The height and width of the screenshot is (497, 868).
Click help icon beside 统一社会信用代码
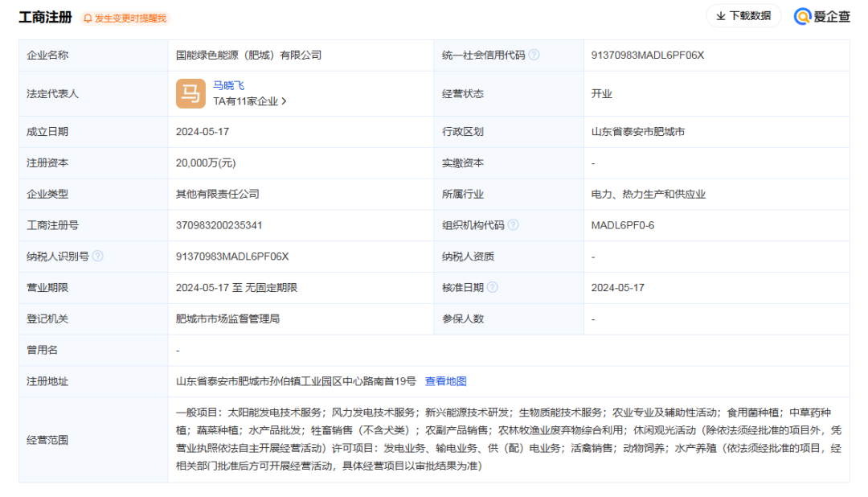coord(534,55)
